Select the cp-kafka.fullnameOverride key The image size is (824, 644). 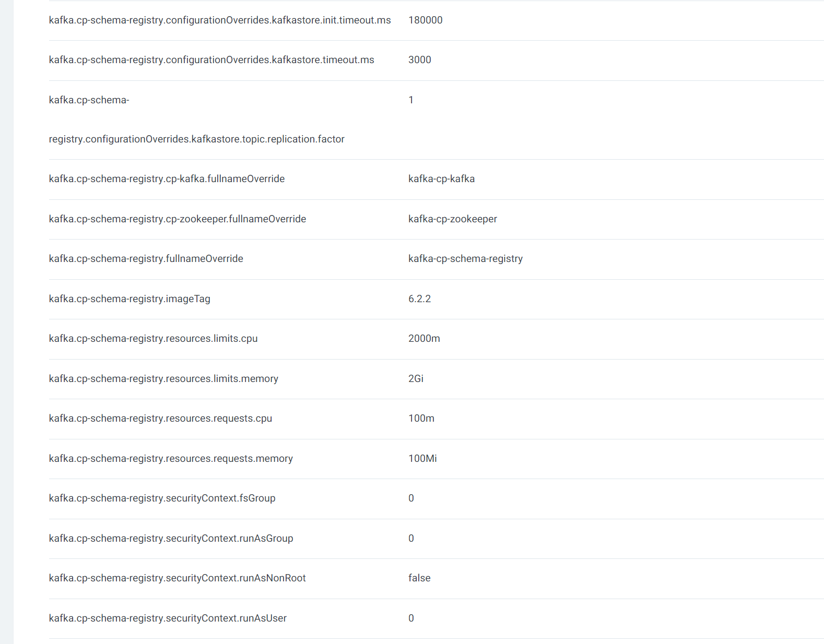[167, 179]
